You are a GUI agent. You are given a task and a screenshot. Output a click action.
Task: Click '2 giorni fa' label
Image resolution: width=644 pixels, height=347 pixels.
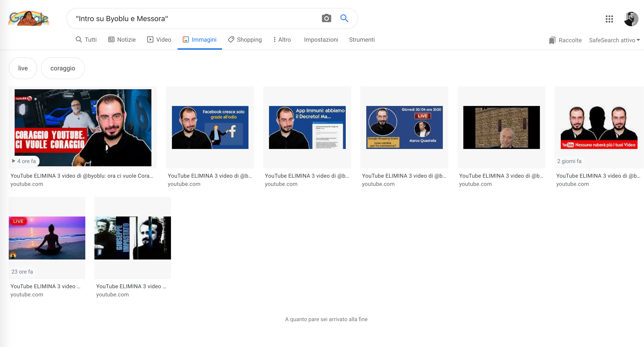[569, 161]
